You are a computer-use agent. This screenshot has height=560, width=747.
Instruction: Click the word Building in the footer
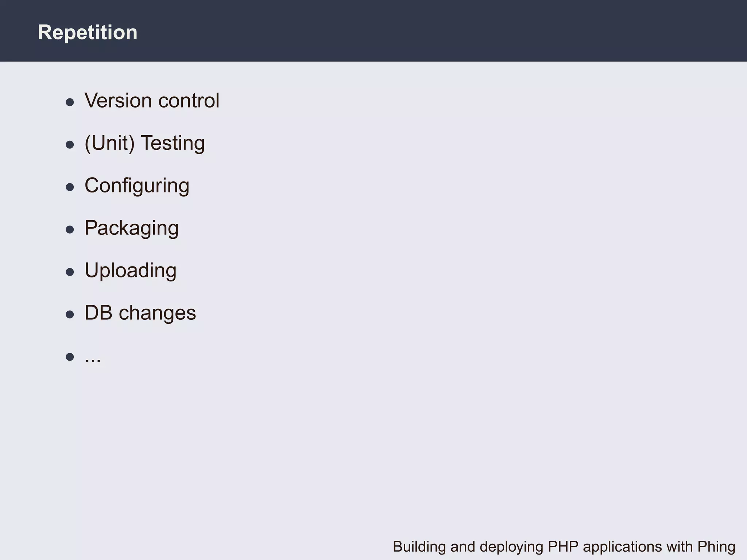click(x=419, y=547)
